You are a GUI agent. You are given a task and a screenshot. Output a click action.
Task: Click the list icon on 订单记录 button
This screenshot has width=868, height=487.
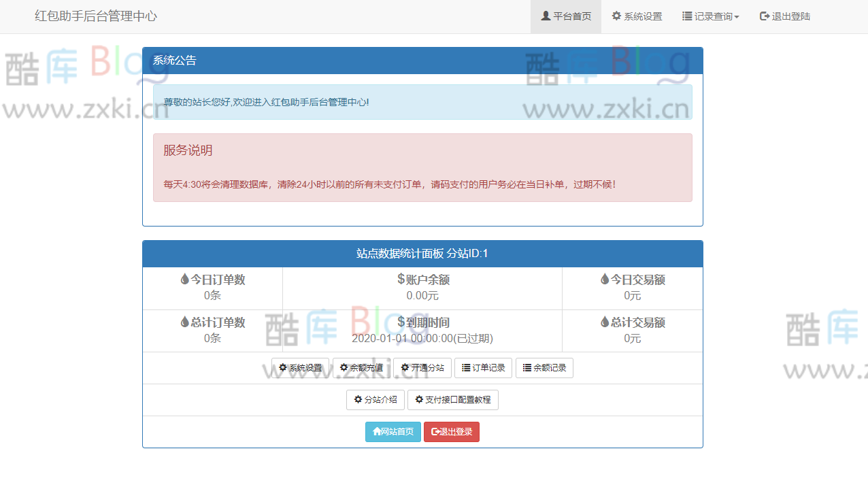(x=465, y=367)
